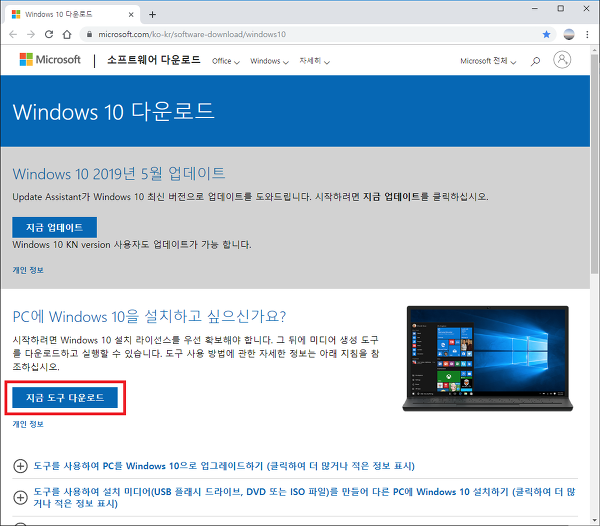Open 개인 정보 link under 지금 도구 다운로드

coord(28,424)
